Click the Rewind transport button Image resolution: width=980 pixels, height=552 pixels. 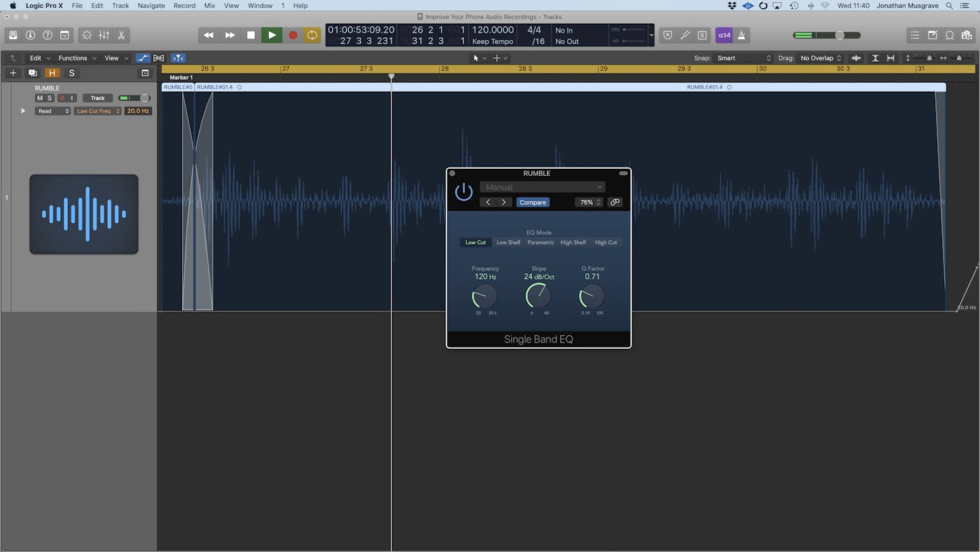tap(209, 35)
